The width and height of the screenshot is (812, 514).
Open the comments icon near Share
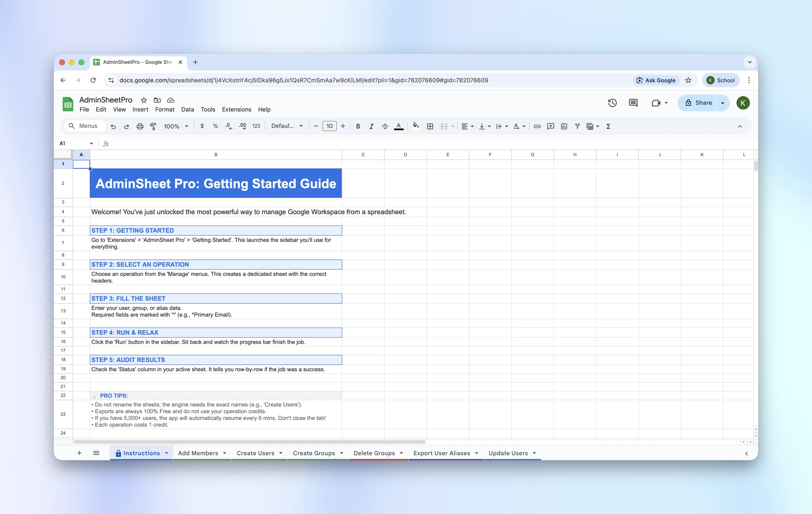633,103
